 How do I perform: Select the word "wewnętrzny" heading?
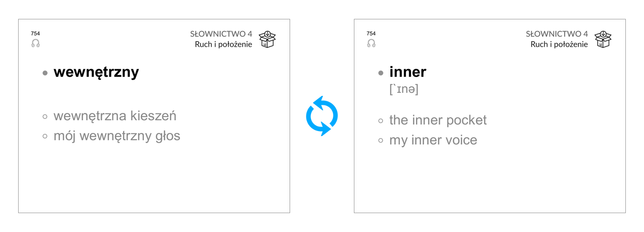point(96,72)
